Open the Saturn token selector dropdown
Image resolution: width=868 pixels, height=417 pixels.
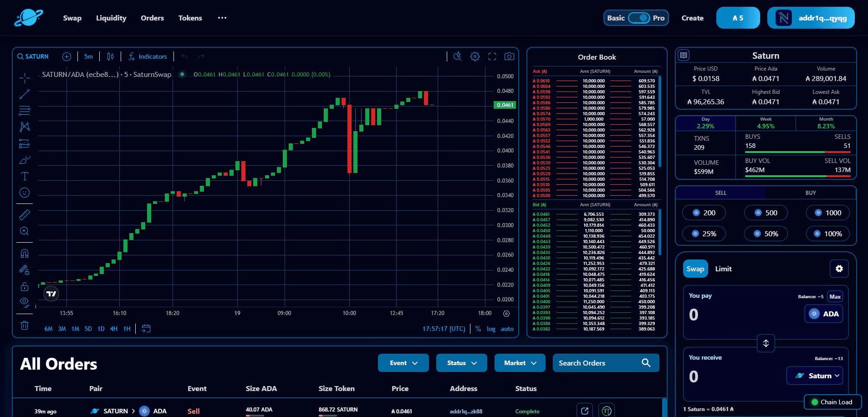[x=815, y=376]
